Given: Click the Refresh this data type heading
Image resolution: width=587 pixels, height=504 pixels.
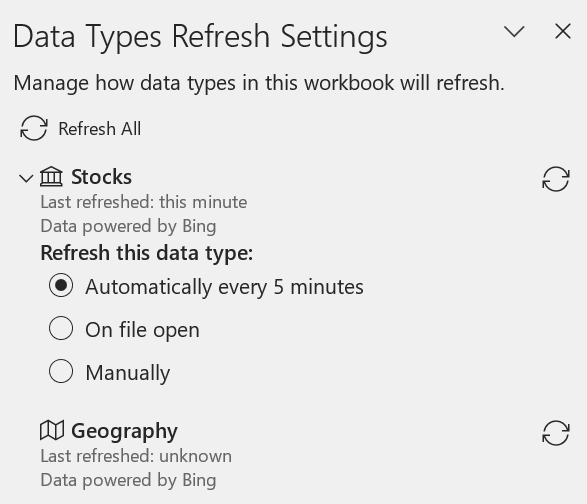Looking at the screenshot, I should coord(147,253).
